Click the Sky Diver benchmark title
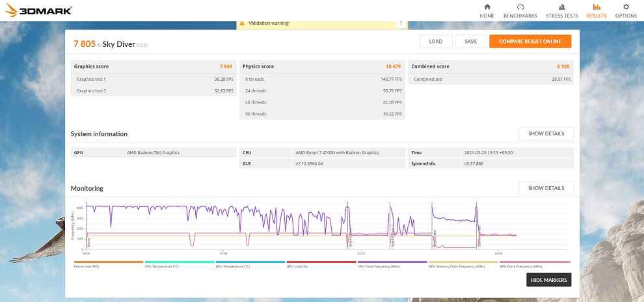 [x=118, y=44]
